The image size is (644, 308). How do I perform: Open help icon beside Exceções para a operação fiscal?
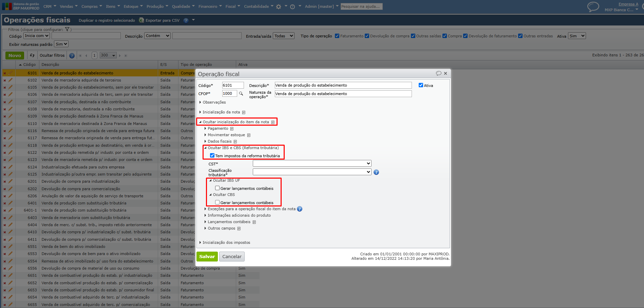click(300, 209)
